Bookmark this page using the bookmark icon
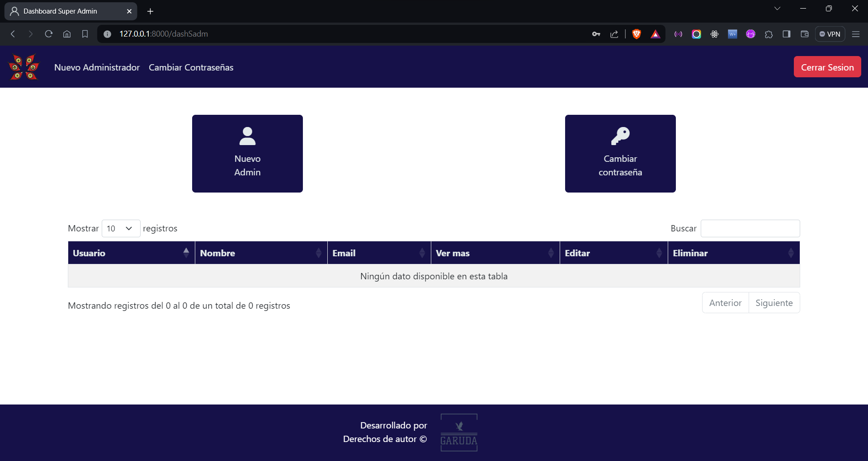868x461 pixels. click(85, 34)
